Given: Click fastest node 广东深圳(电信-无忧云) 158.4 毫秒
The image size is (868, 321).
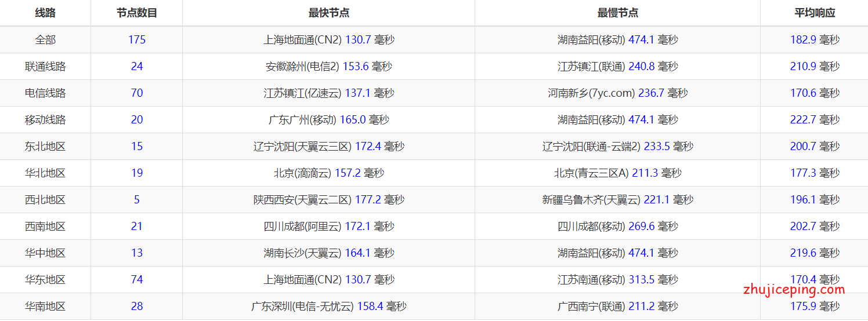Looking at the screenshot, I should 329,307.
